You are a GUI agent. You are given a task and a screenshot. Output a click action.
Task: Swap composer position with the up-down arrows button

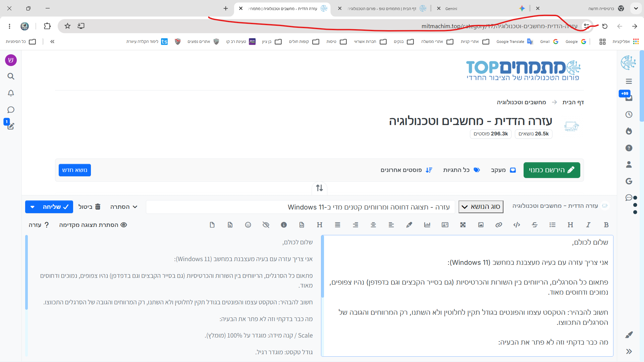tap(319, 188)
